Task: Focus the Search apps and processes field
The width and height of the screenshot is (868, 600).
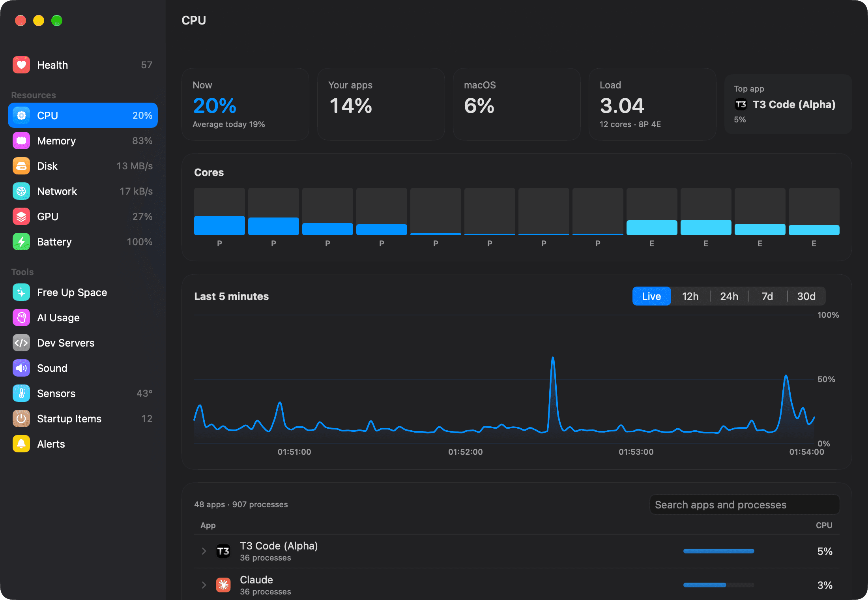Action: point(745,504)
